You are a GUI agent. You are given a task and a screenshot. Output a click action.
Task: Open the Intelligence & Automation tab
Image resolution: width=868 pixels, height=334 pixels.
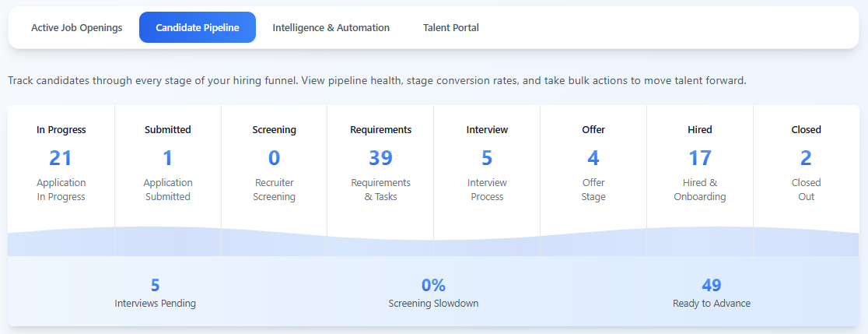(331, 28)
